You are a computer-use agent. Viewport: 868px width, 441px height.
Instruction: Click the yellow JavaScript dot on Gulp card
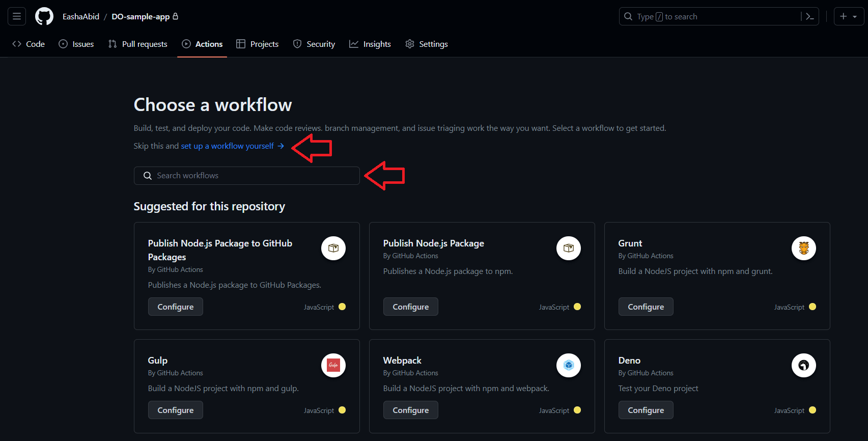pyautogui.click(x=342, y=410)
